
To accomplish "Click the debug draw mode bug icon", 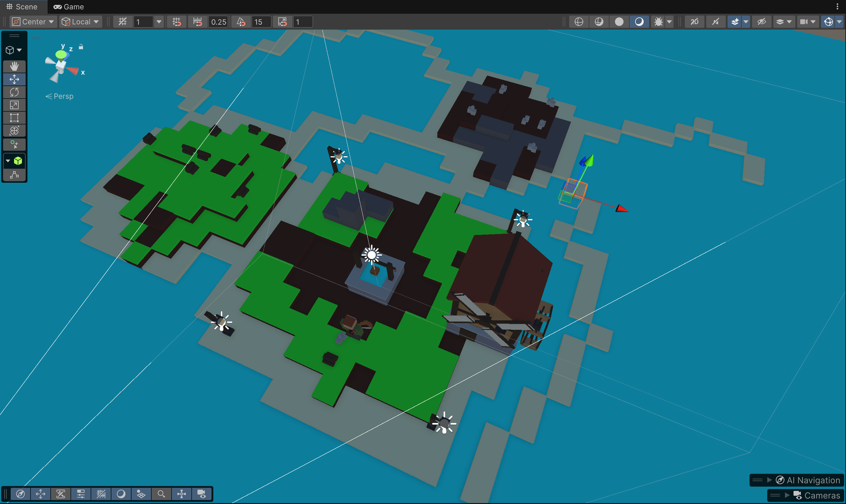I will coord(658,22).
